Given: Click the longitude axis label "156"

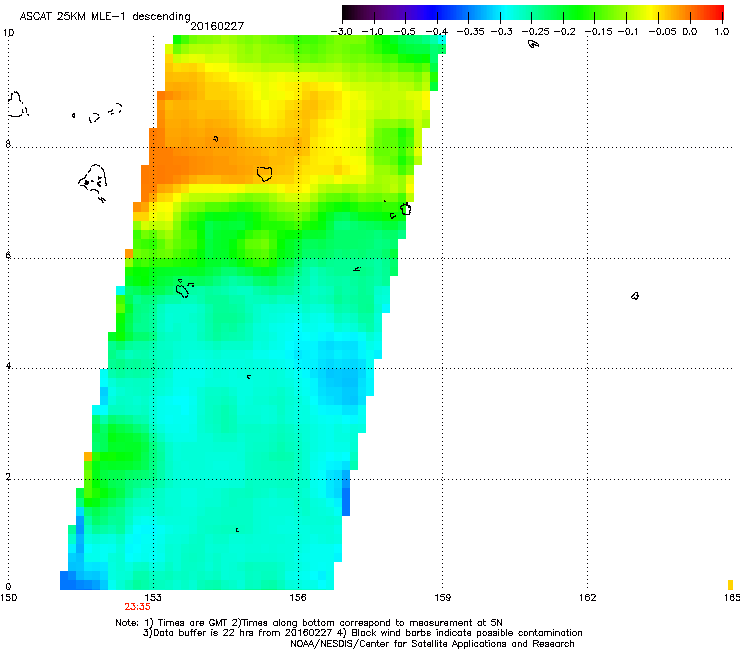Looking at the screenshot, I should tap(298, 598).
